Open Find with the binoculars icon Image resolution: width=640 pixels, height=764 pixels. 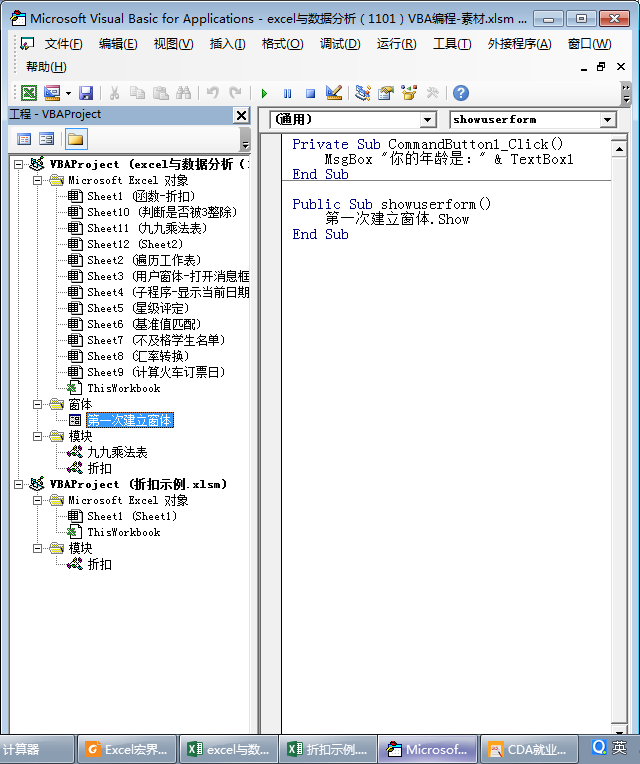pyautogui.click(x=184, y=93)
